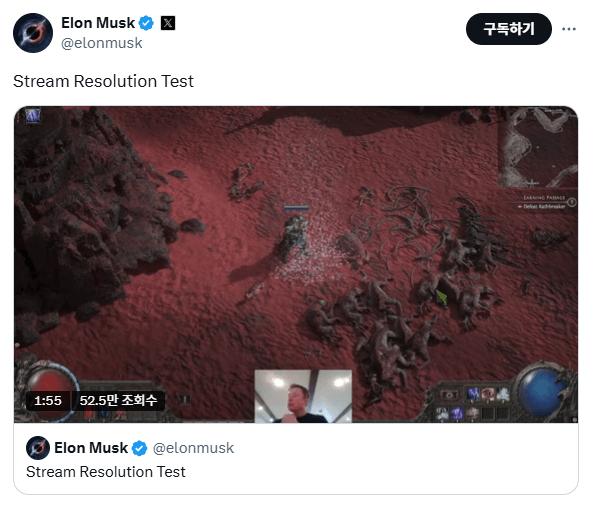Screen dimensions: 591x505
Task: Open the top @elonmusk handle link
Action: tap(102, 43)
